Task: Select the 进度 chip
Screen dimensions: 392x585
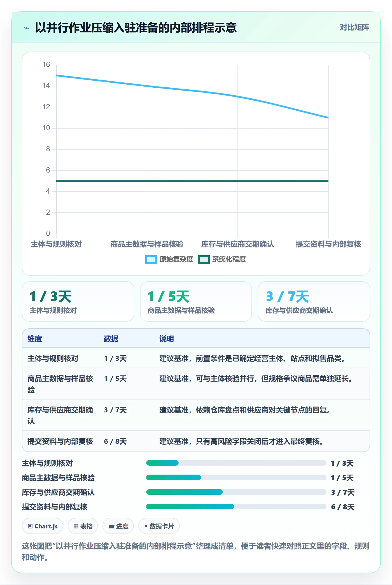Action: (x=118, y=526)
